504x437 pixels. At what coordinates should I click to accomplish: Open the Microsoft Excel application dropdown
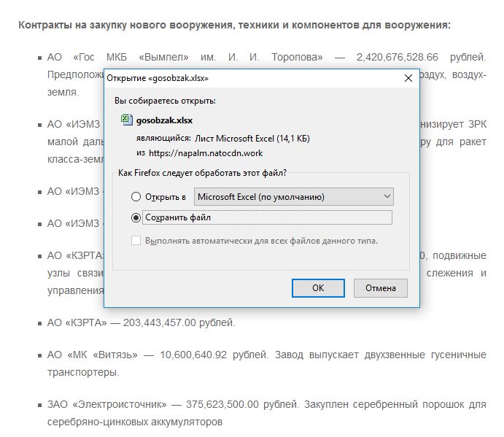click(293, 196)
